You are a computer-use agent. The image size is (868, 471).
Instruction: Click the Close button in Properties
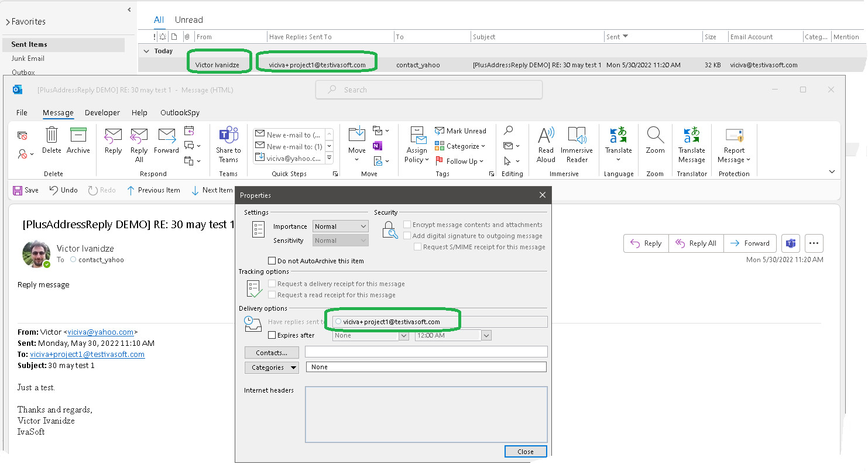point(525,451)
